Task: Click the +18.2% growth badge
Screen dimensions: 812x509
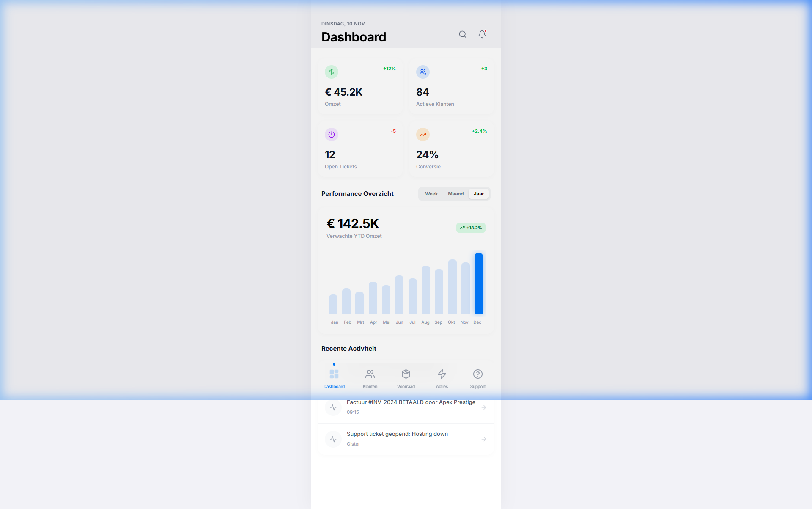Action: point(470,228)
